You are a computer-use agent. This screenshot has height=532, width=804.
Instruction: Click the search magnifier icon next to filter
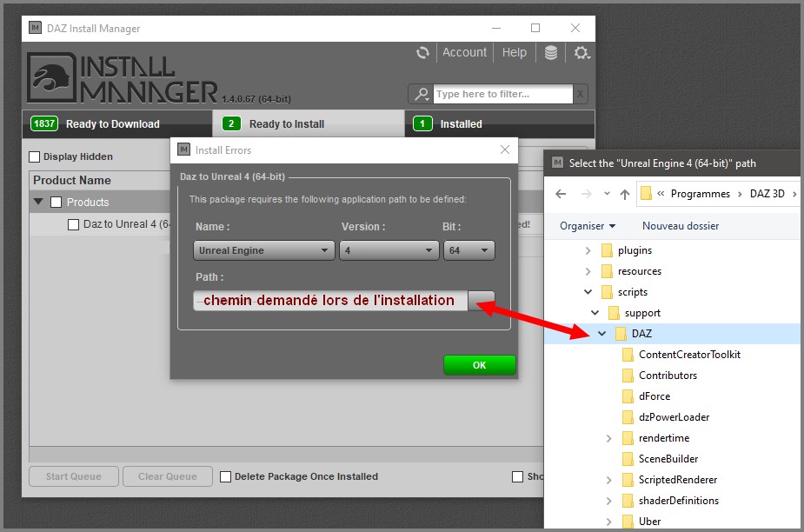pos(422,94)
